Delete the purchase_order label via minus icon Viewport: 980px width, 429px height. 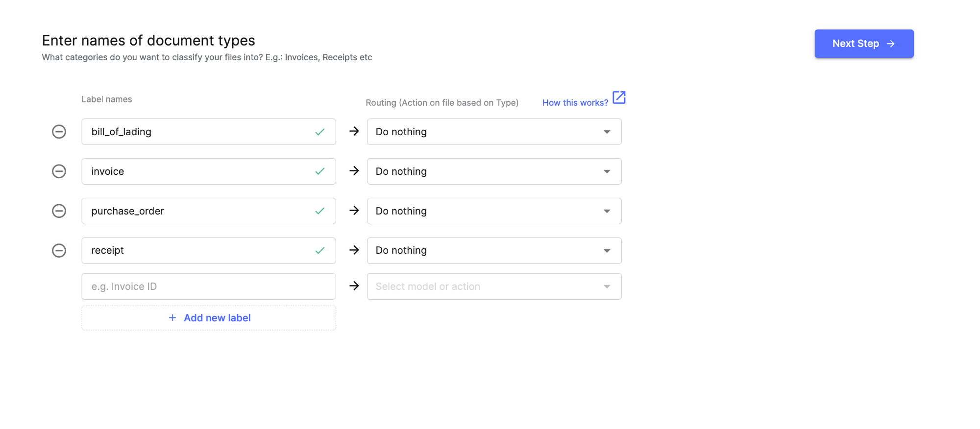pos(59,211)
